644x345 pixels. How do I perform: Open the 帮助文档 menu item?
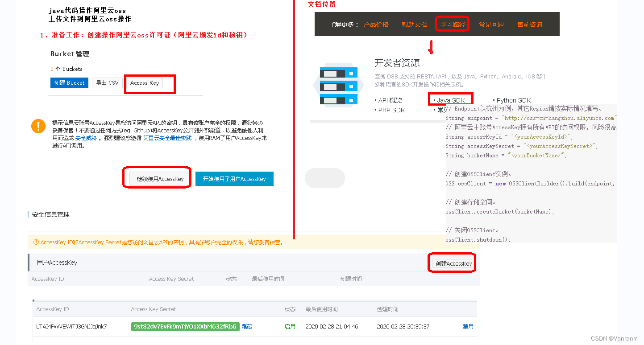tap(415, 25)
